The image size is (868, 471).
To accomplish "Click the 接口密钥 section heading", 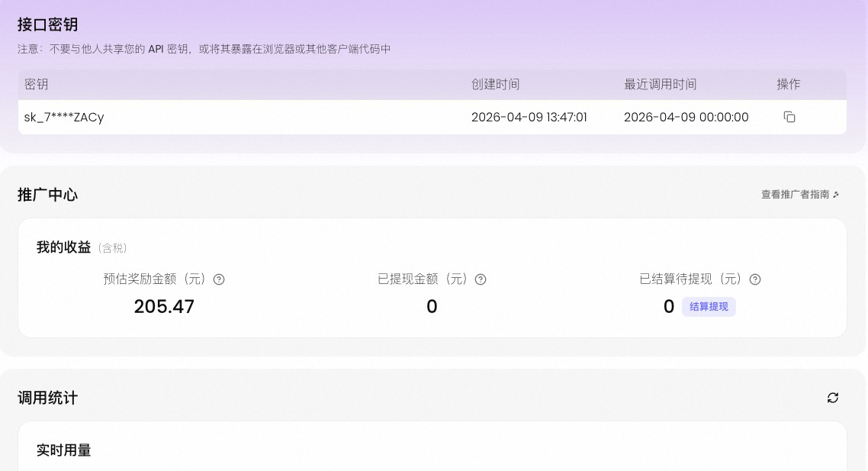I will click(47, 25).
